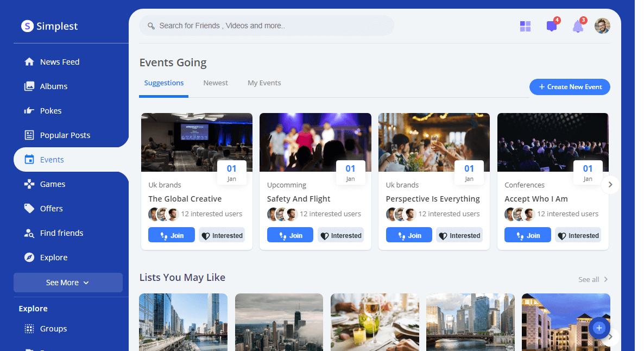Click the Simplest logo icon
This screenshot has height=351, width=644.
[x=27, y=26]
